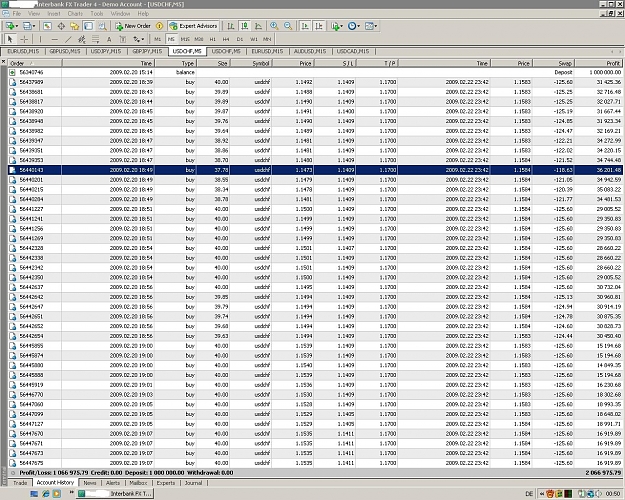Zoom in on the chart
Image resolution: width=625 pixels, height=500 pixels.
pos(274,26)
